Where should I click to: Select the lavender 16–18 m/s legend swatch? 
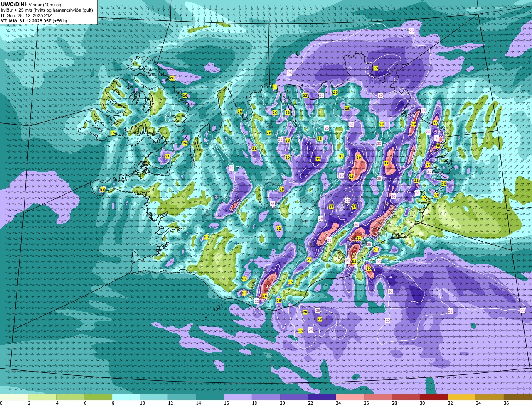238,397
